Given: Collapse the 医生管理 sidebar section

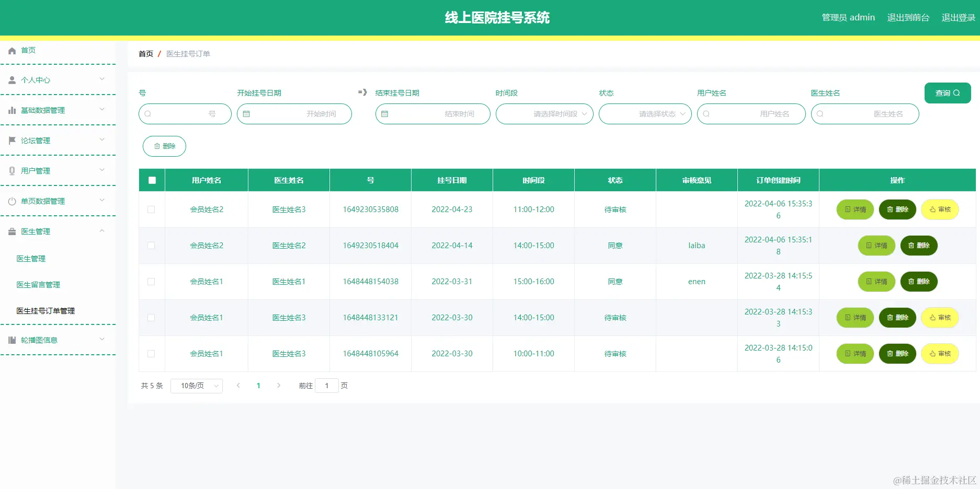Looking at the screenshot, I should click(x=58, y=231).
